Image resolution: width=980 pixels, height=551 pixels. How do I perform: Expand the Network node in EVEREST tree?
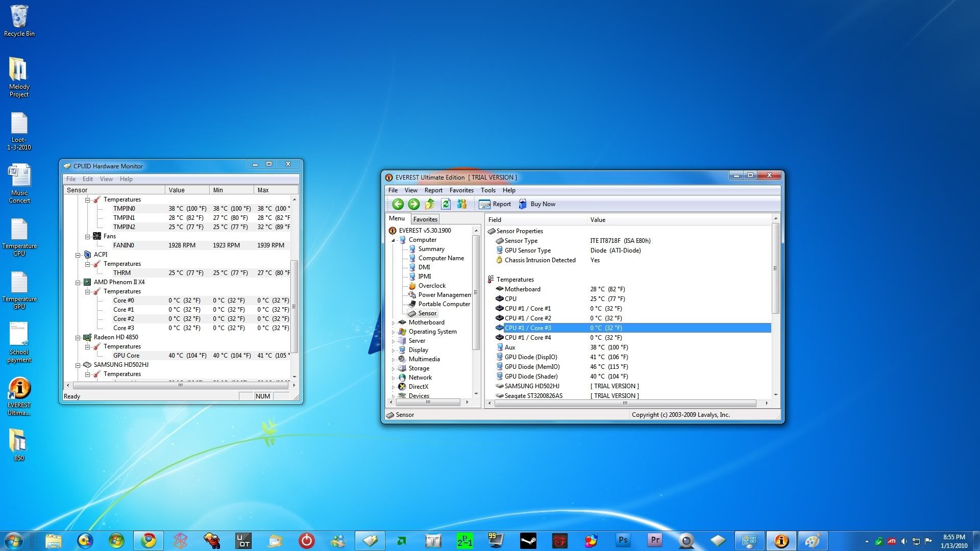[393, 378]
